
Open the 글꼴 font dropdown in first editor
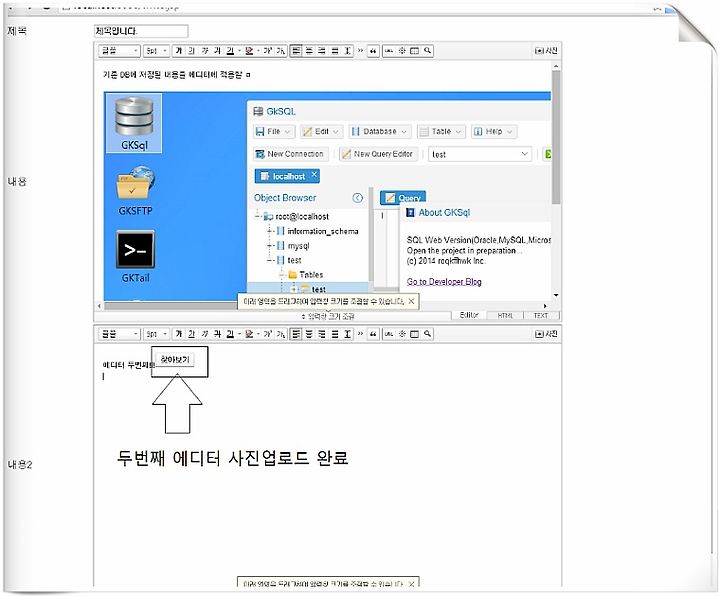(118, 51)
